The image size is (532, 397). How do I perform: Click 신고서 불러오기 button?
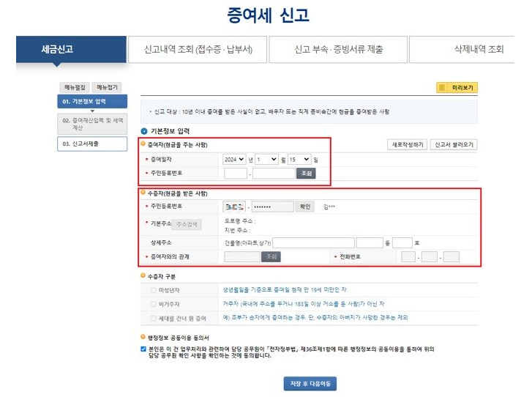[454, 145]
